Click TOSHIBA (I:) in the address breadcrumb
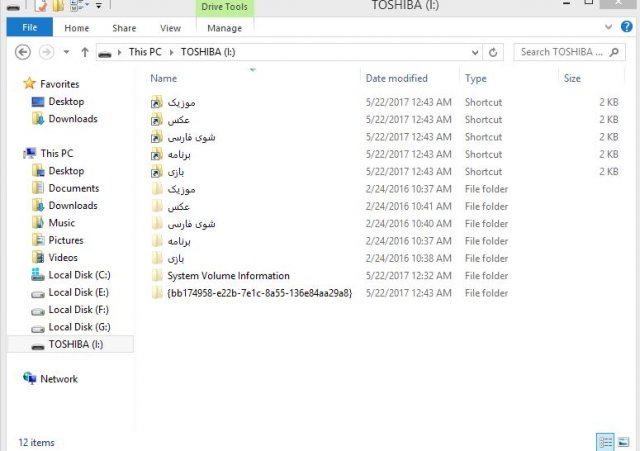640x451 pixels. click(208, 52)
